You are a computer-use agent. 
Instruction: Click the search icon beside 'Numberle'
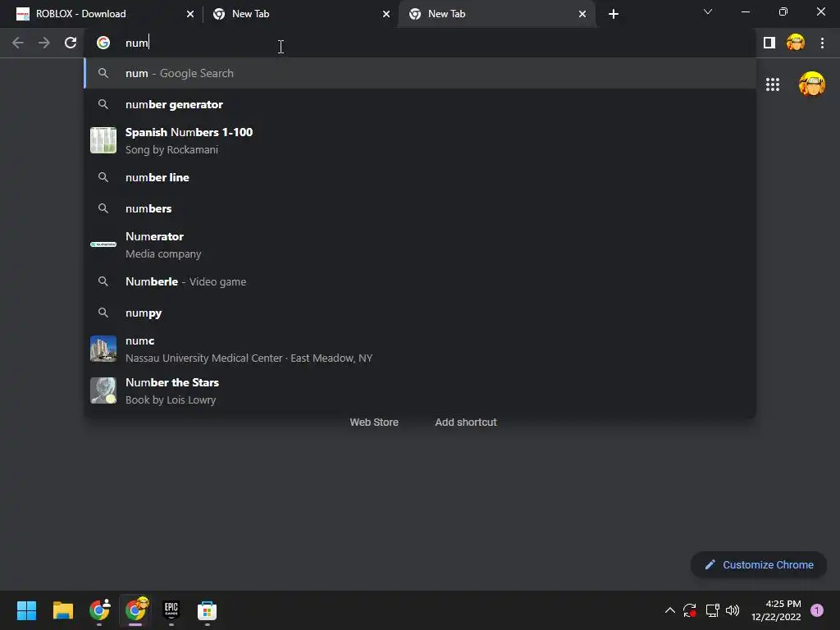coord(103,282)
